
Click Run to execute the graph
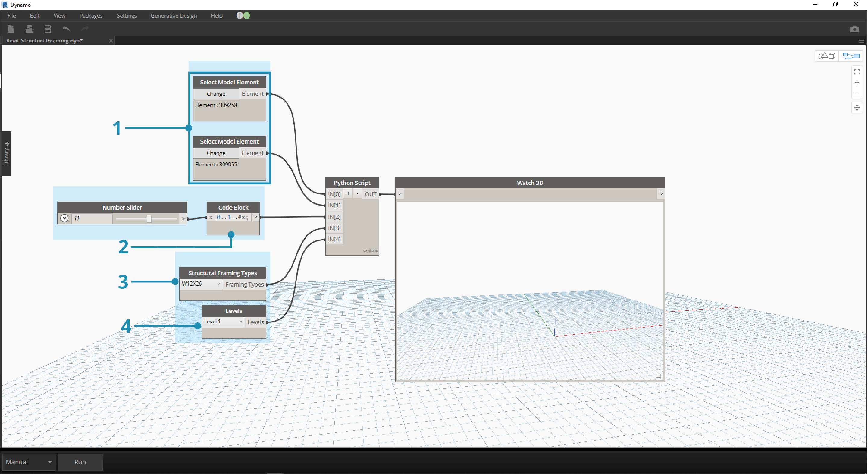[x=80, y=462]
